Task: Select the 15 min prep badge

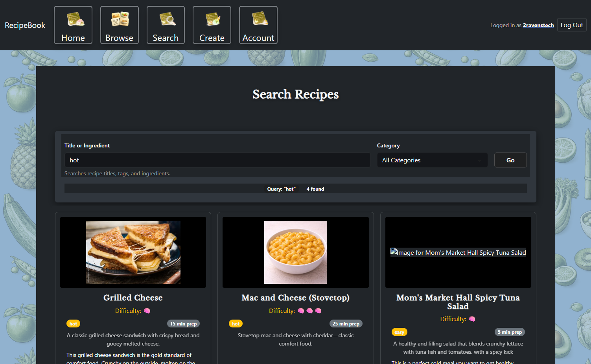Action: tap(183, 323)
